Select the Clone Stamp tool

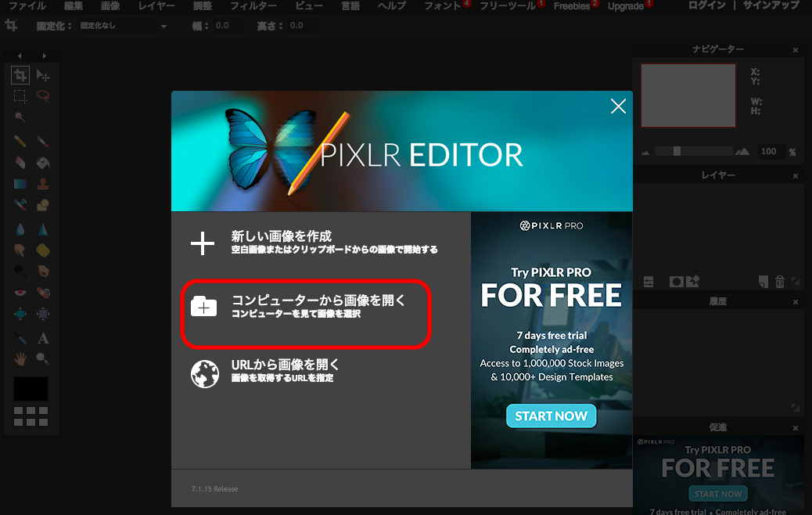[x=43, y=184]
